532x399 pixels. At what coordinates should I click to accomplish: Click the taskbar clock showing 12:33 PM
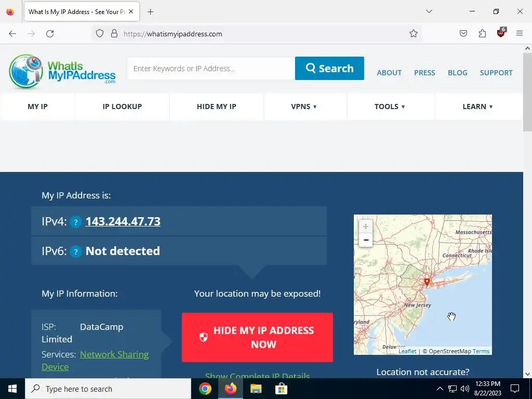(487, 389)
